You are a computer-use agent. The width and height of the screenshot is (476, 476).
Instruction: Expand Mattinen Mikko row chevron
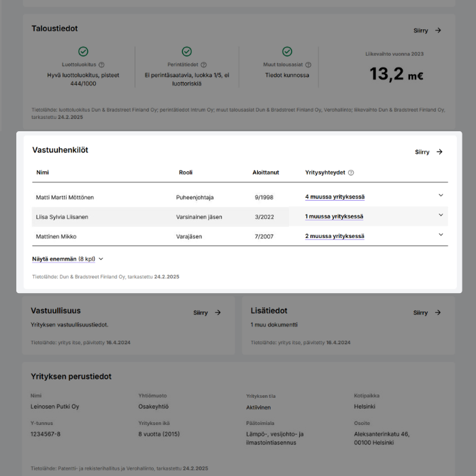441,235
